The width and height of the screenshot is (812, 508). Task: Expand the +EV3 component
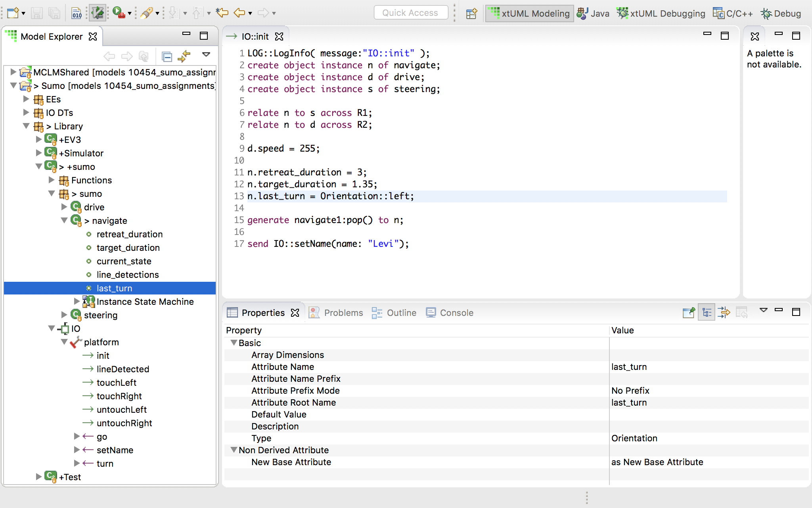38,139
